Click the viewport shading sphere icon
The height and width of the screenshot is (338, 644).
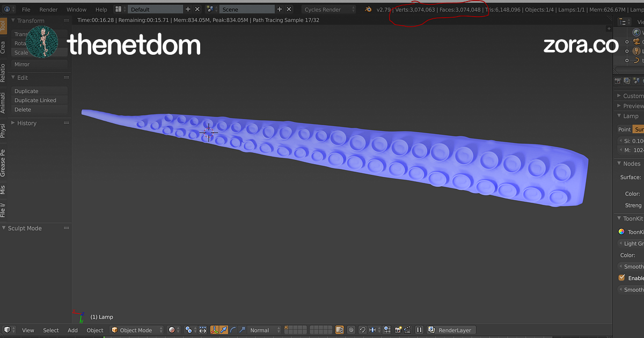(x=172, y=330)
